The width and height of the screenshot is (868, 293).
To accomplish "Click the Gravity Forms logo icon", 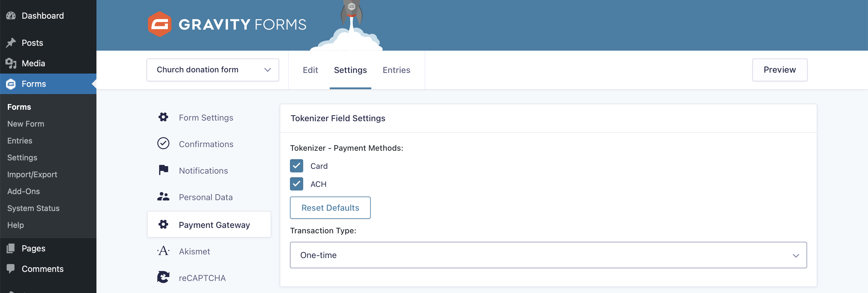I will point(159,24).
